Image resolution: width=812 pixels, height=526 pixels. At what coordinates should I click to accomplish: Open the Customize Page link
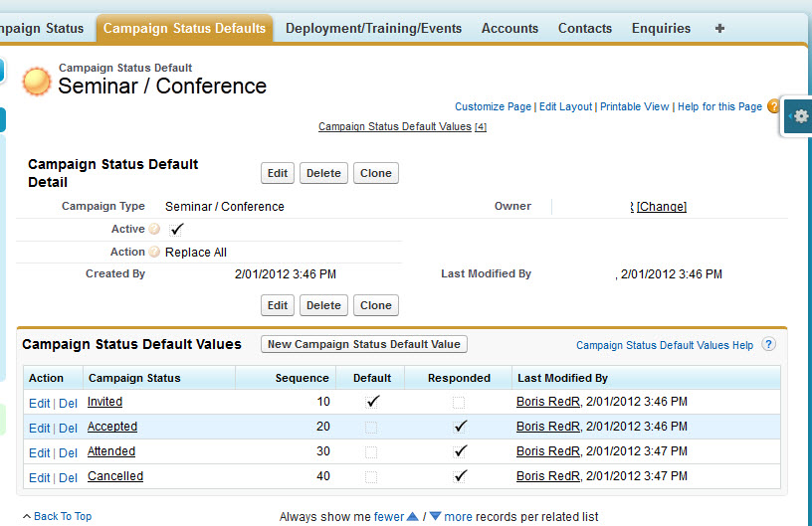tap(493, 106)
